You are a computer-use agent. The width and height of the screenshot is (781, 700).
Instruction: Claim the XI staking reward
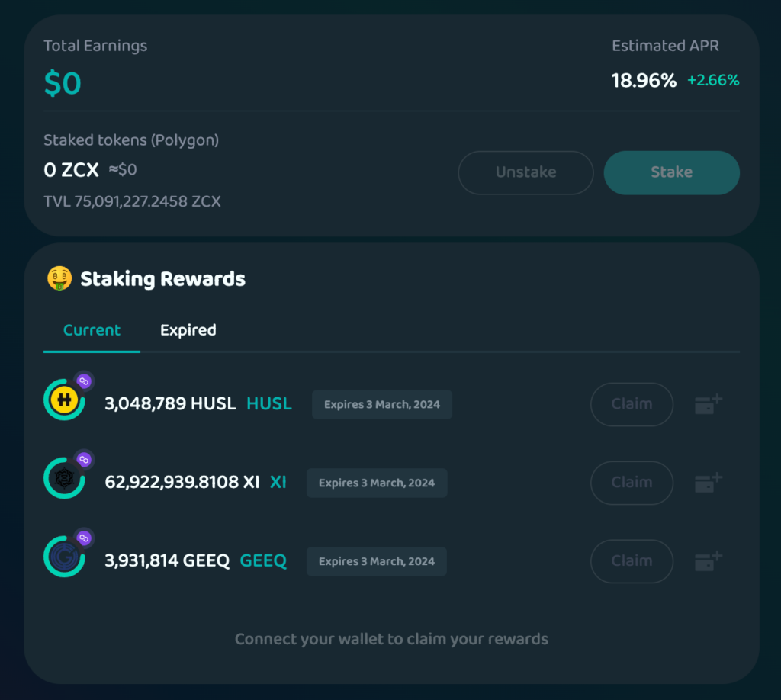tap(632, 483)
